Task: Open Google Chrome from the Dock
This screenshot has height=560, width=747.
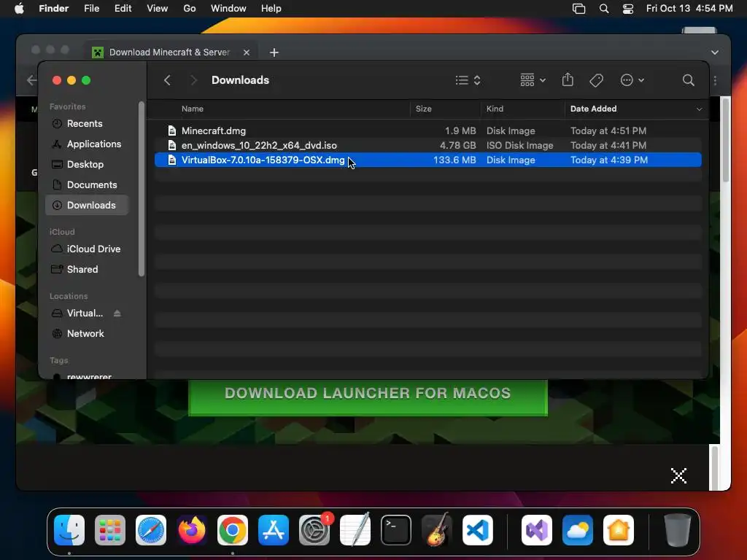Action: coord(233,530)
